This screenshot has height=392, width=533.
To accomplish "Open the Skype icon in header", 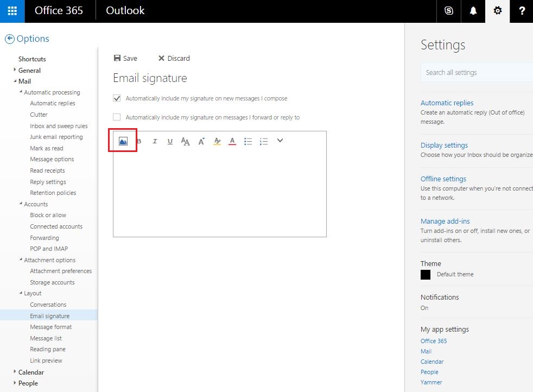I will pos(449,11).
